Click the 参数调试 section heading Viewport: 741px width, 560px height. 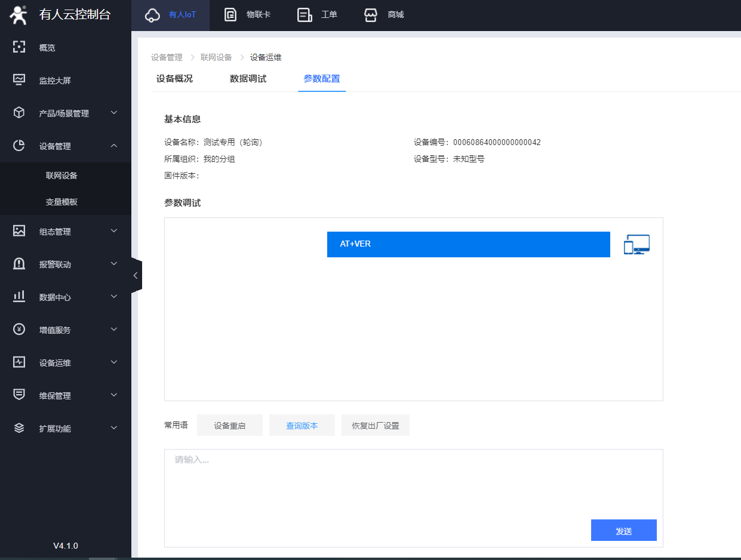coord(182,203)
